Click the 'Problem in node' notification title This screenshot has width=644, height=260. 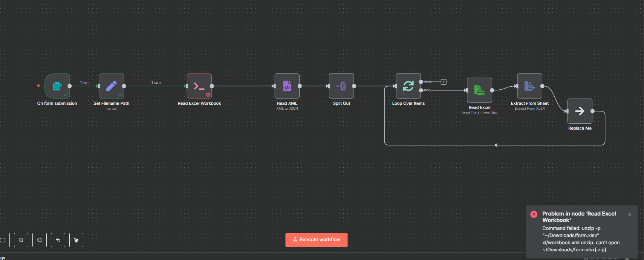[x=579, y=217]
